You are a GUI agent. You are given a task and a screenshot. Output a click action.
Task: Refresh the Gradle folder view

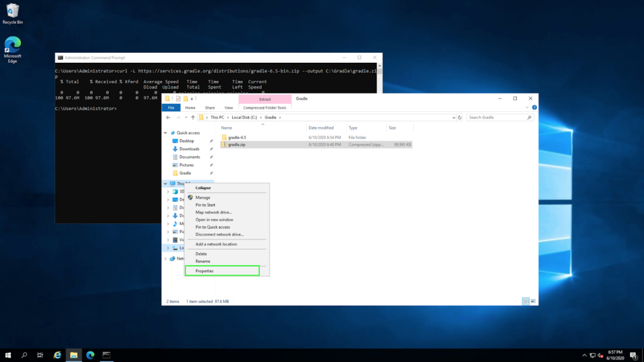pyautogui.click(x=460, y=118)
